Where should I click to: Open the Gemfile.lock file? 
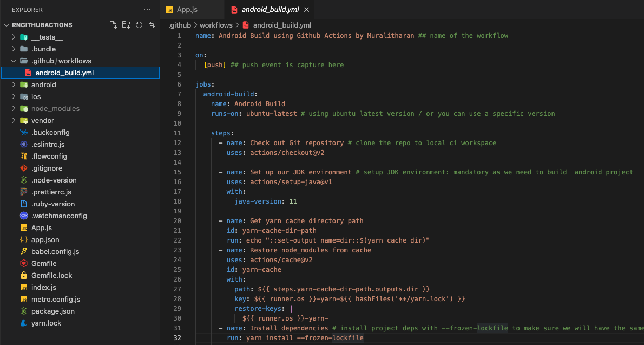tap(81, 276)
